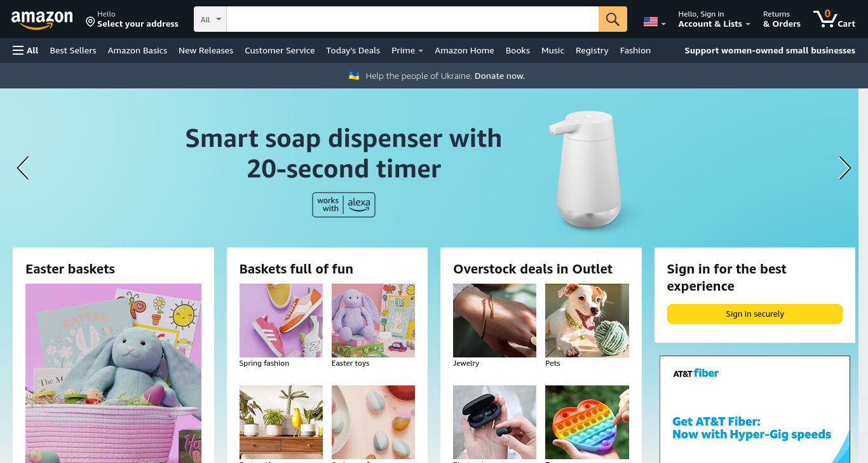The width and height of the screenshot is (868, 463).
Task: Click inside the search text field
Action: click(412, 19)
